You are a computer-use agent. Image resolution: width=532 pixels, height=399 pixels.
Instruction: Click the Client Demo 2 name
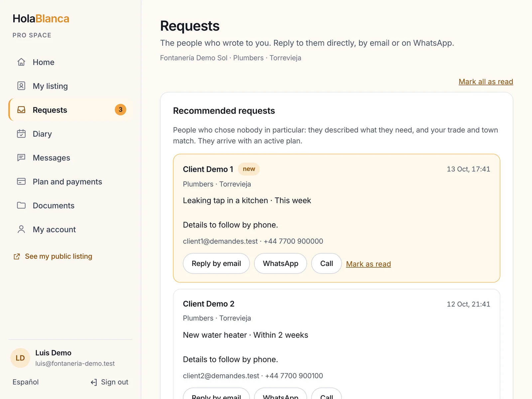[209, 304]
